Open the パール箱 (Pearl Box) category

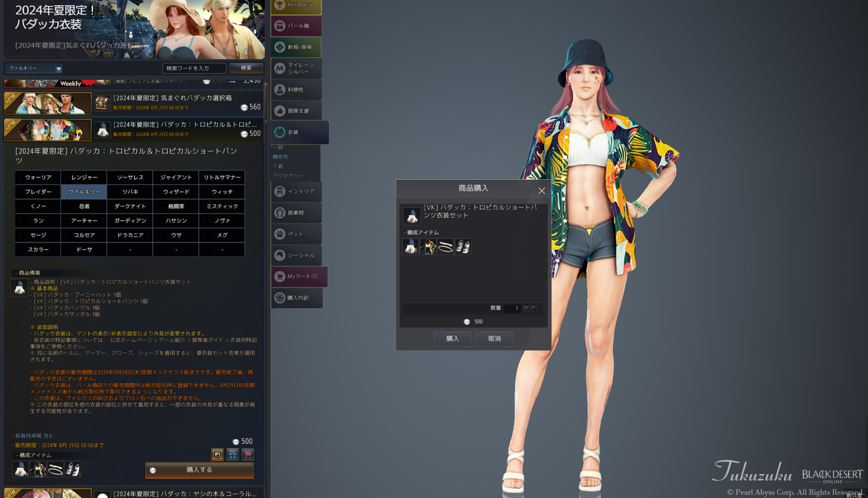click(x=296, y=26)
